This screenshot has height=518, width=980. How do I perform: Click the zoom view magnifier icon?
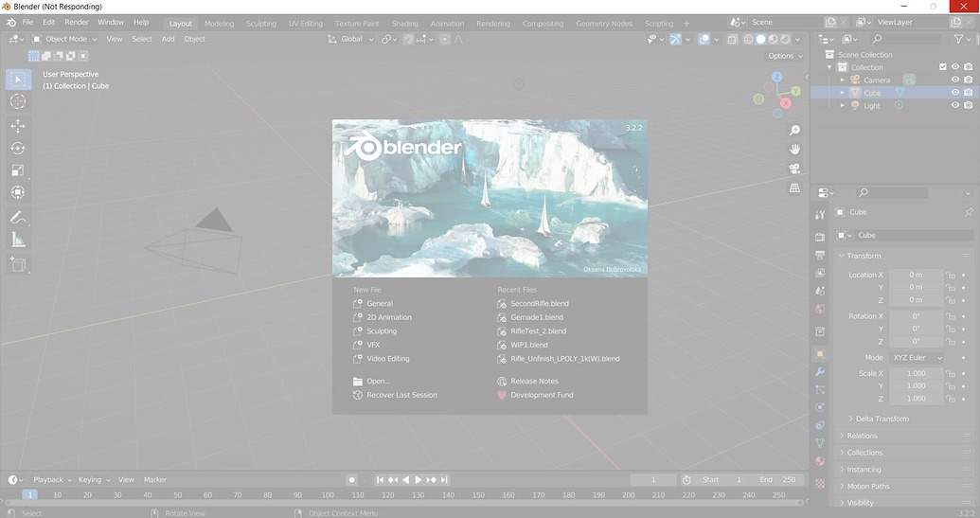(x=794, y=130)
